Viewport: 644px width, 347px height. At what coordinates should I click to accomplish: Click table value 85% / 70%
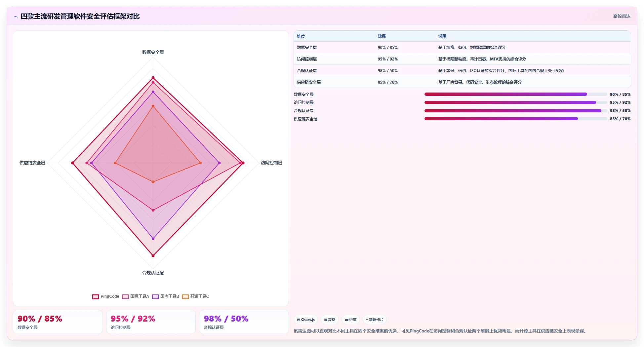(x=388, y=82)
